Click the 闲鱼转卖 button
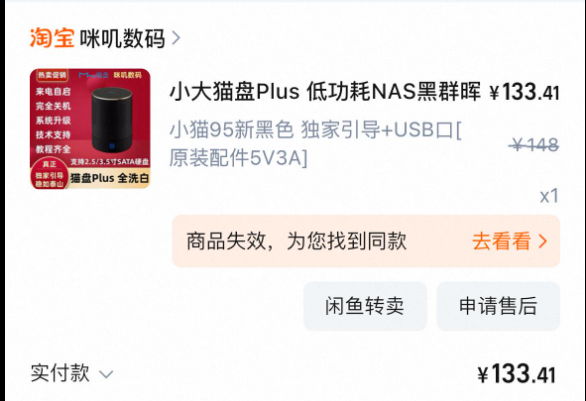Viewport: 586px width, 401px height. [365, 306]
